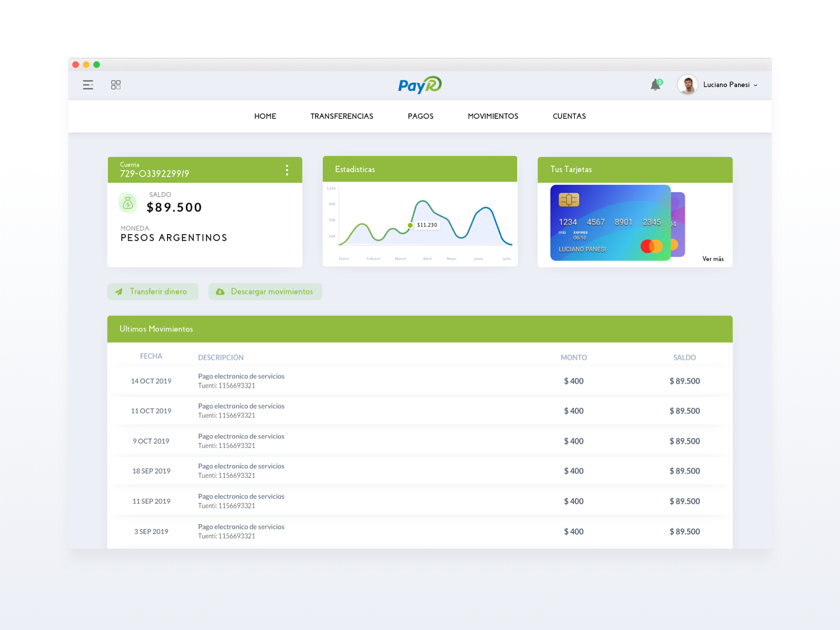
Task: Click the PayR logo
Action: pos(419,85)
